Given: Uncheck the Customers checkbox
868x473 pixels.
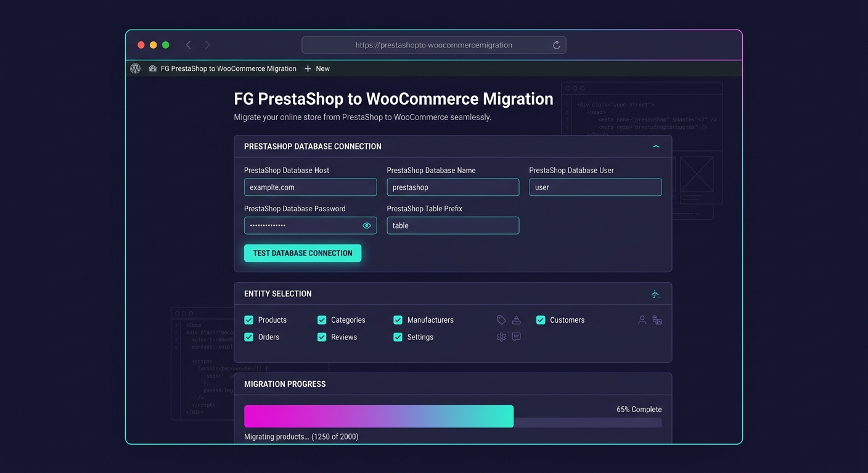Looking at the screenshot, I should pos(541,320).
